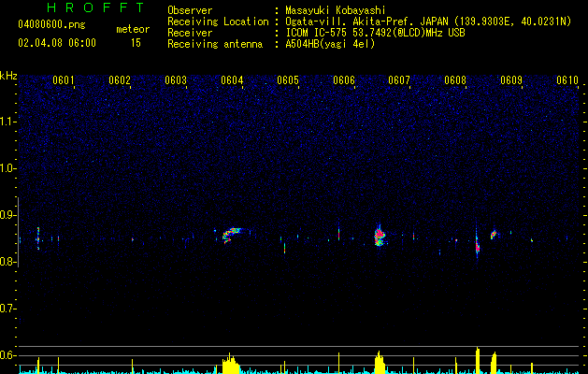Click the 0608 time marker
588x374 pixels.
(x=455, y=80)
